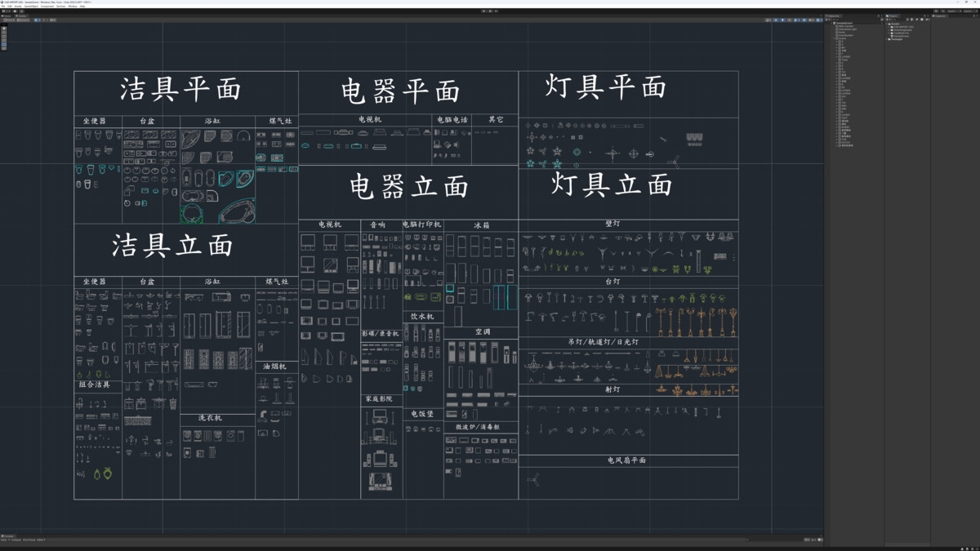Open the Assets menu
980x551 pixels.
click(x=18, y=7)
